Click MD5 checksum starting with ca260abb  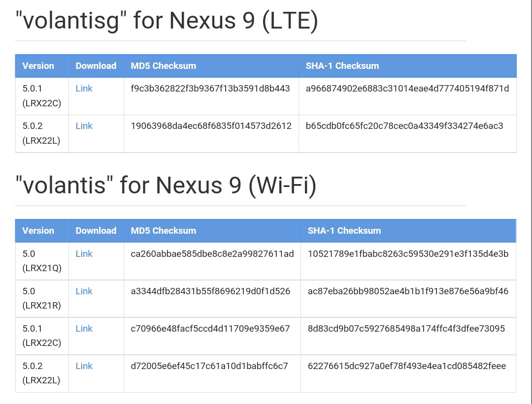212,254
